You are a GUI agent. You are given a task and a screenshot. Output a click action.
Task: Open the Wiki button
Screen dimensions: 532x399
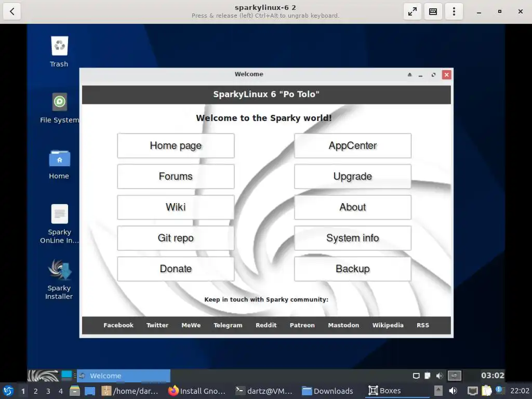point(176,207)
